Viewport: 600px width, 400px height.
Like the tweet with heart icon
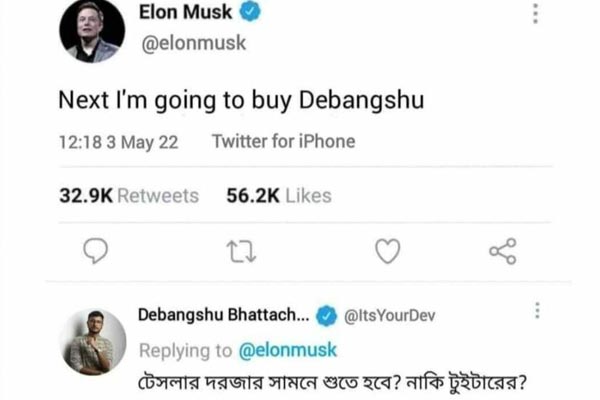pos(387,250)
